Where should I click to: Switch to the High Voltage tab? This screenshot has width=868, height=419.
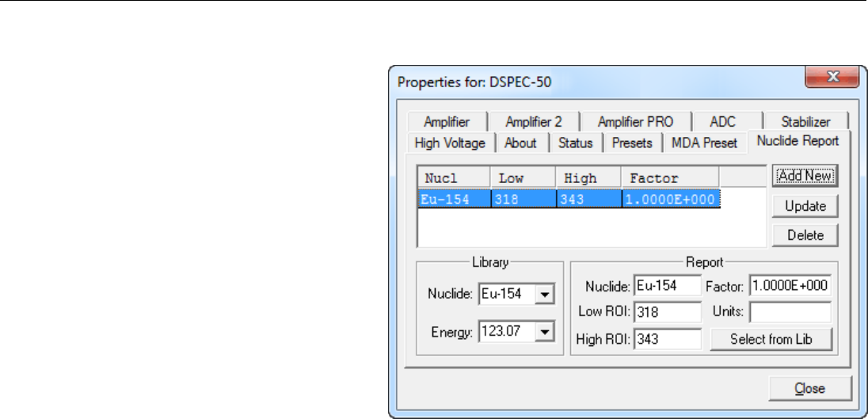[x=450, y=143]
